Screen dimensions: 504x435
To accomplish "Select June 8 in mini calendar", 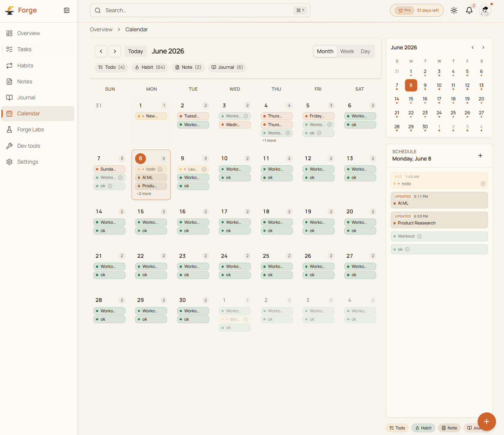I will tap(411, 85).
